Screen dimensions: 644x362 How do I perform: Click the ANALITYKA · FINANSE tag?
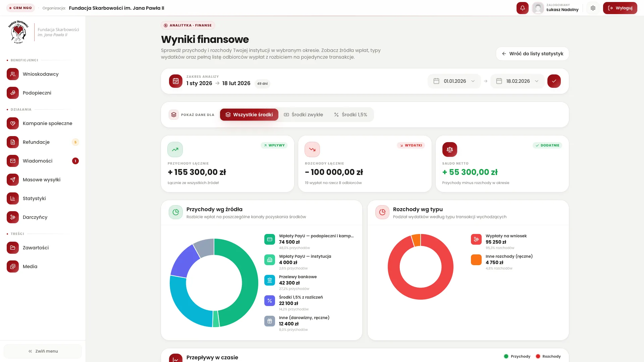[x=188, y=25]
